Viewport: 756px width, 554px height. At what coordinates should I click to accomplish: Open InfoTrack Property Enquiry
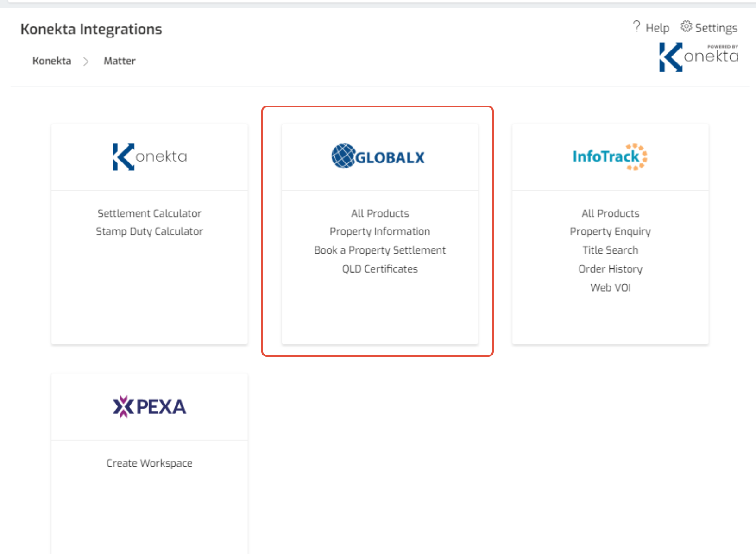pos(611,231)
